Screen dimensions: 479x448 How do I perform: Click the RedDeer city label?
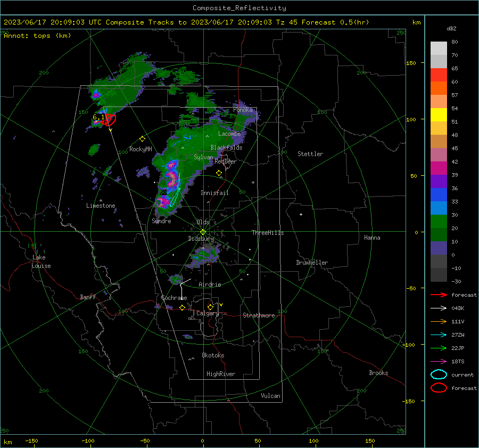226,161
